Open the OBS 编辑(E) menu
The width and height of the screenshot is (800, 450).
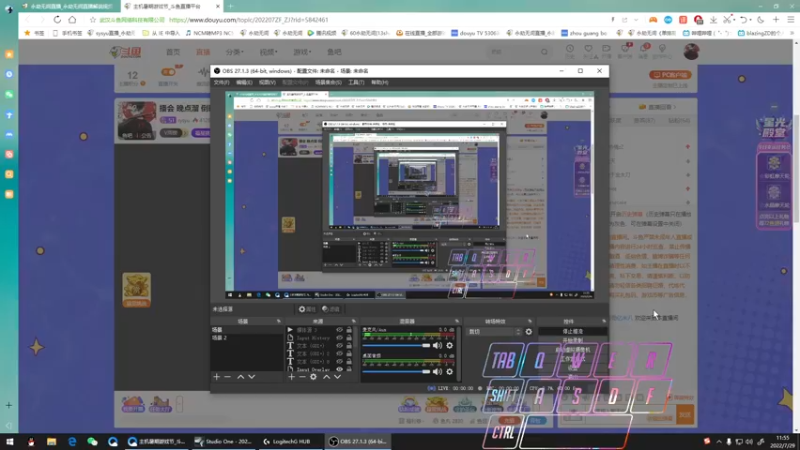(x=244, y=83)
